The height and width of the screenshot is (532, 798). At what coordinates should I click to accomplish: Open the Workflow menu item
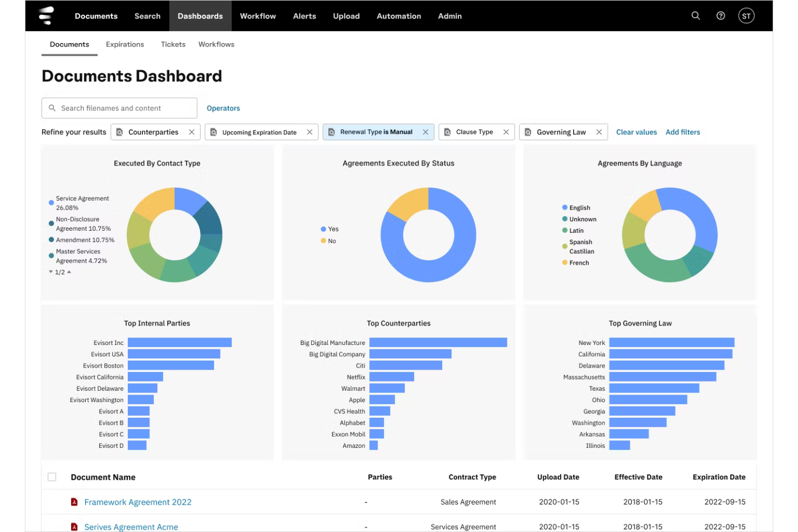[258, 16]
